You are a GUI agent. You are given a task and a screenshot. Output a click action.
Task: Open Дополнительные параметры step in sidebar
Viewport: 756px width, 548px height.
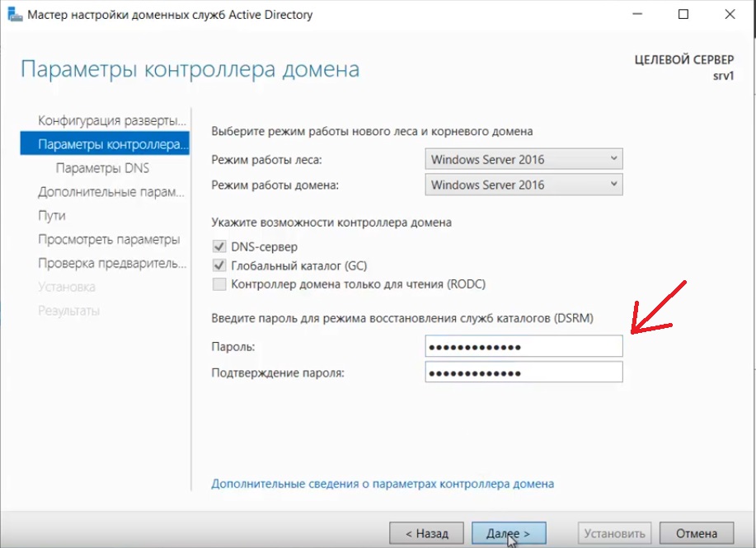pos(110,192)
